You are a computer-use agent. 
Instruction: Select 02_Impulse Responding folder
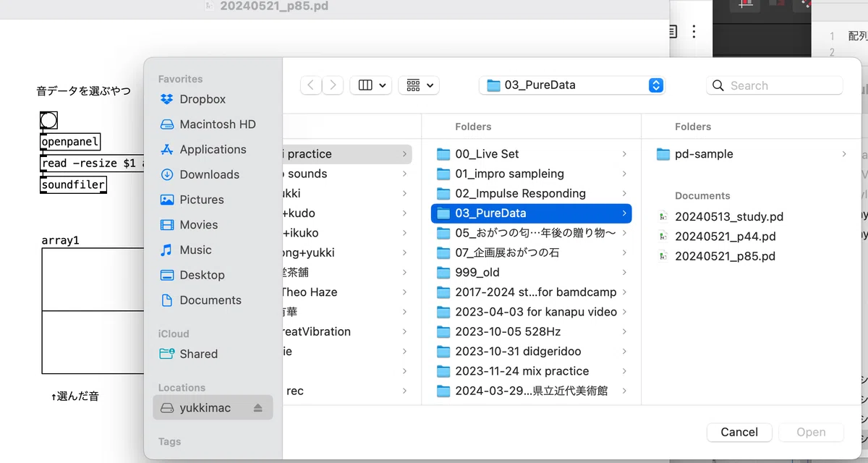click(x=531, y=193)
